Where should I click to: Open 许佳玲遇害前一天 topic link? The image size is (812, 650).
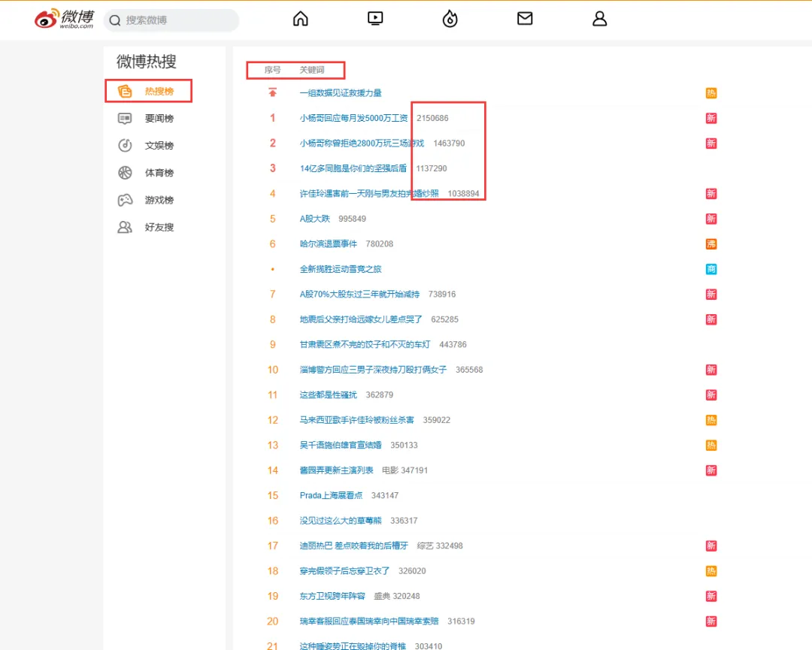(x=368, y=194)
